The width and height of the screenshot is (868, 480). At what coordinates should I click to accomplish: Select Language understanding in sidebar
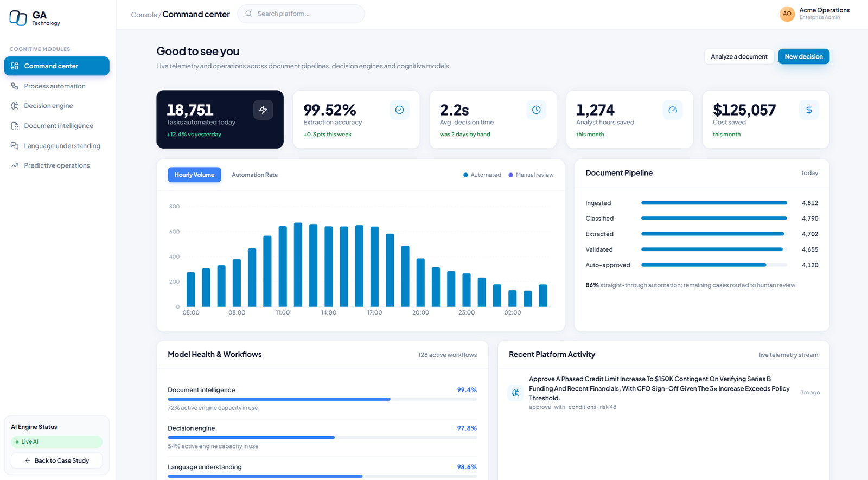(x=56, y=146)
